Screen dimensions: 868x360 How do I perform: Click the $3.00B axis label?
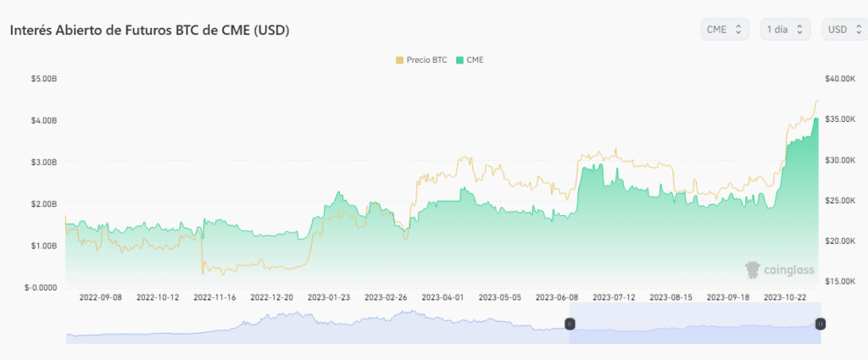coord(44,163)
